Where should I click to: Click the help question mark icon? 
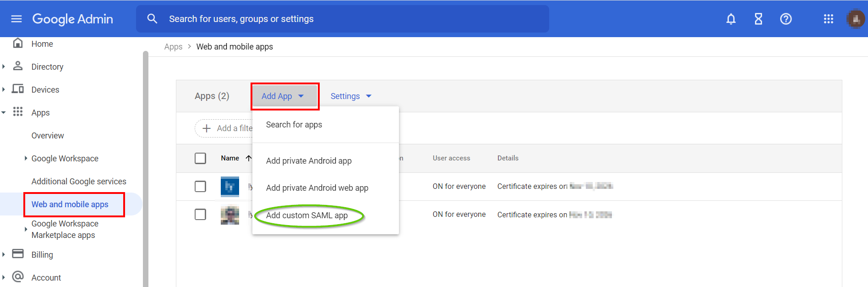point(786,19)
